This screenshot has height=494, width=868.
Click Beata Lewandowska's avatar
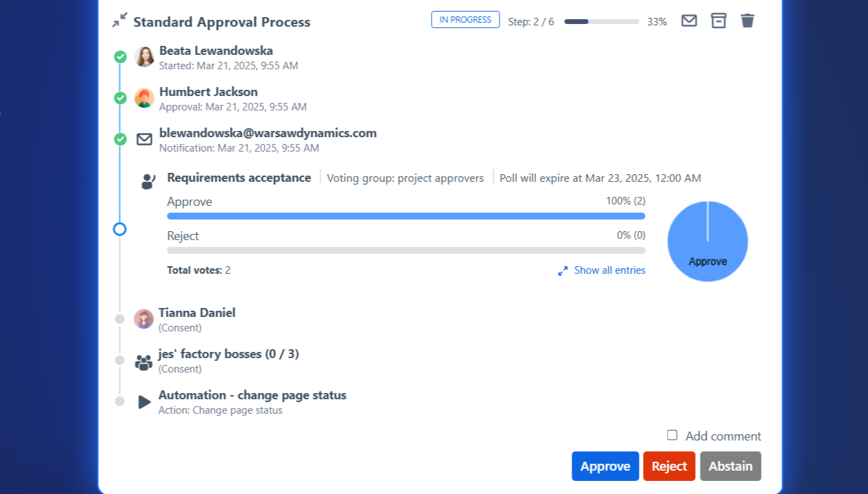[x=144, y=57]
